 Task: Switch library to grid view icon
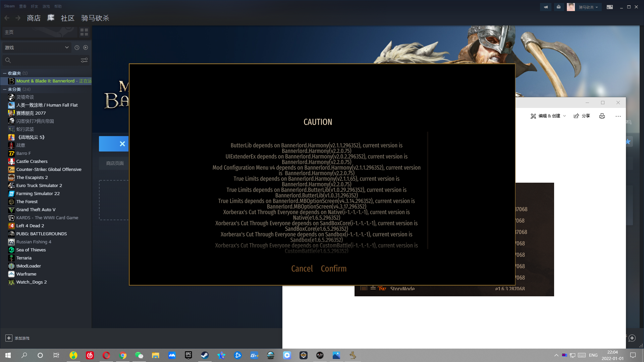coord(84,32)
